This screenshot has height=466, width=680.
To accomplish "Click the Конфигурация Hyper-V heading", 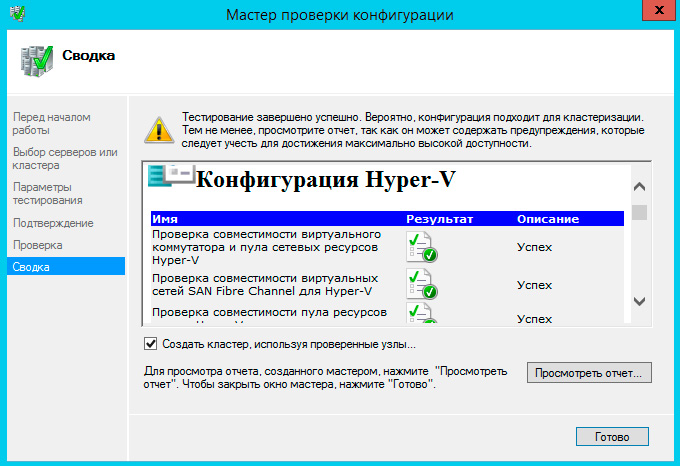I will (x=326, y=179).
